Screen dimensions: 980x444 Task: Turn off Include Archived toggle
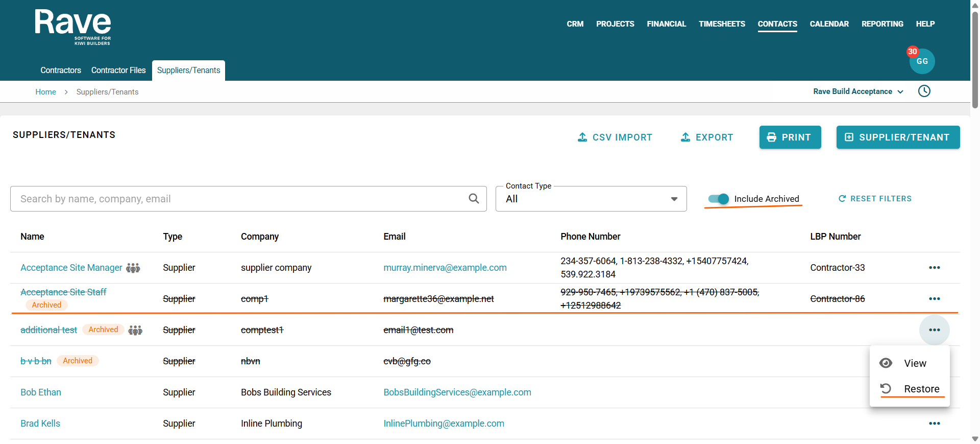pyautogui.click(x=719, y=199)
